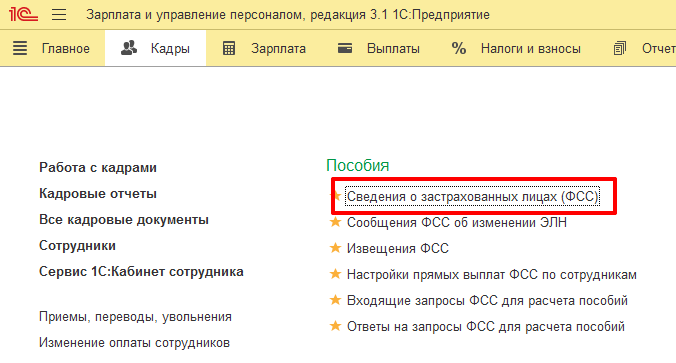Open Все кадровые документы
Image resolution: width=676 pixels, height=363 pixels.
(124, 219)
